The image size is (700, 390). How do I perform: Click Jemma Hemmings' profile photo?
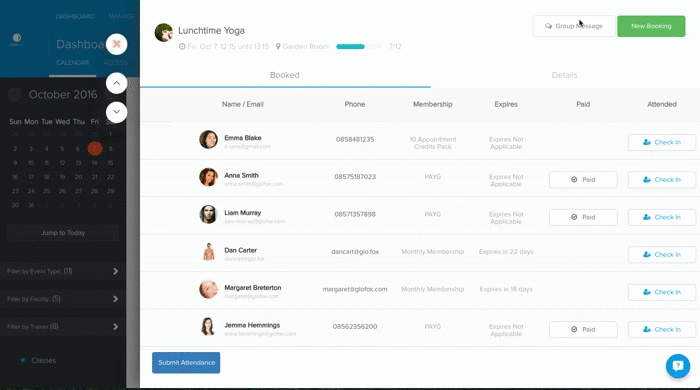click(208, 327)
